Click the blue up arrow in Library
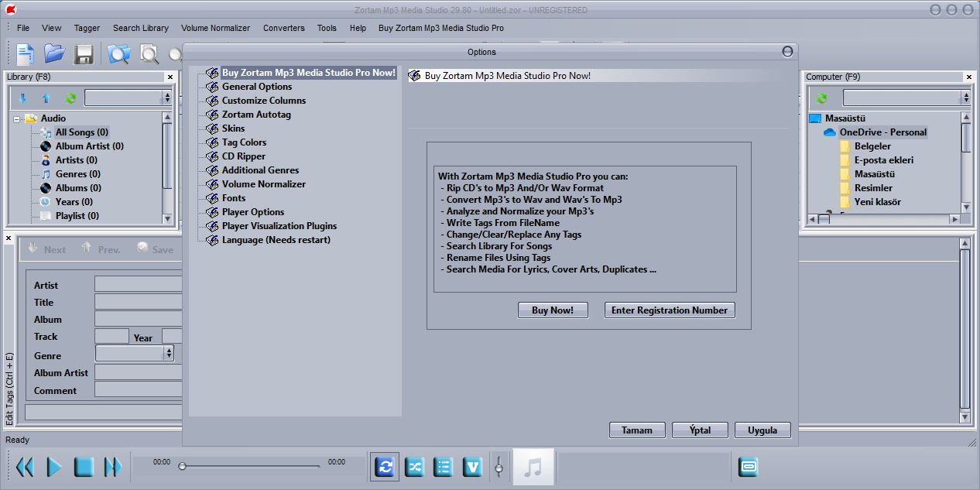The width and height of the screenshot is (980, 490). coord(46,98)
